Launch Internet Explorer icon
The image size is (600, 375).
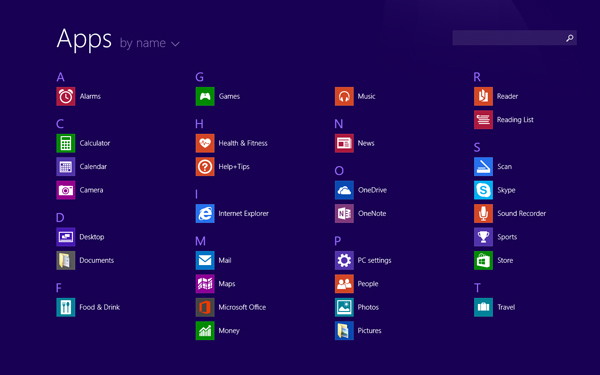click(205, 214)
